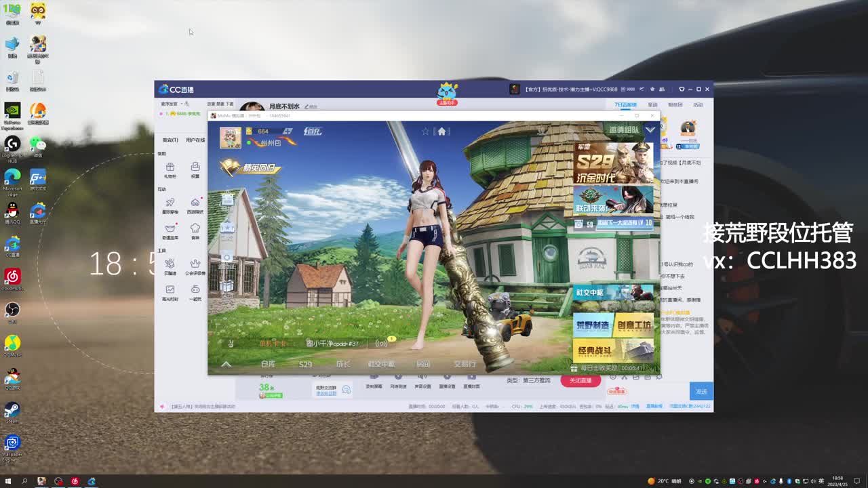868x488 pixels.
Task: Open the 投票 voting tool icon
Action: (x=195, y=167)
